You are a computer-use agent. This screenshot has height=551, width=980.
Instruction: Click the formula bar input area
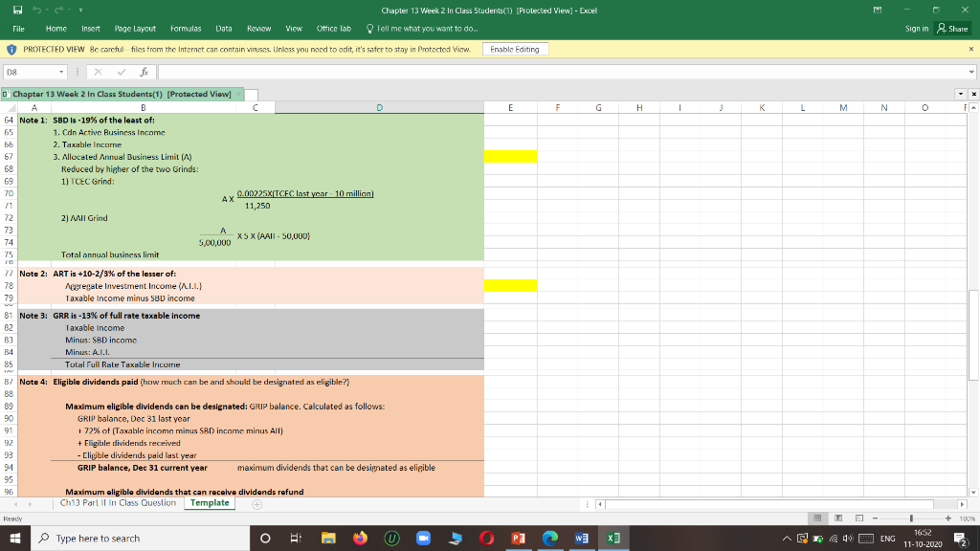click(562, 72)
